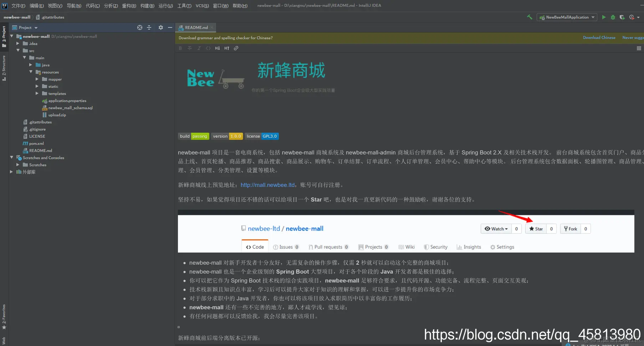Start debugging with the bug icon
The image size is (644, 346).
point(613,17)
